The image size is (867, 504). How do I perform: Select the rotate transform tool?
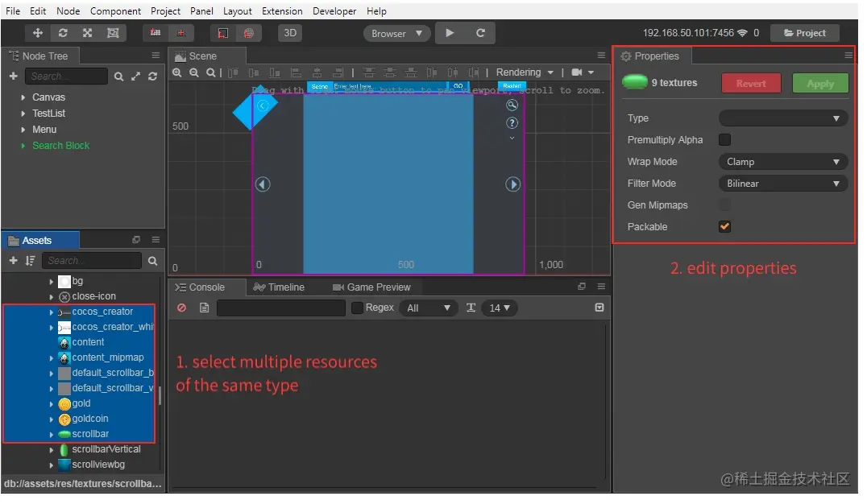(63, 33)
